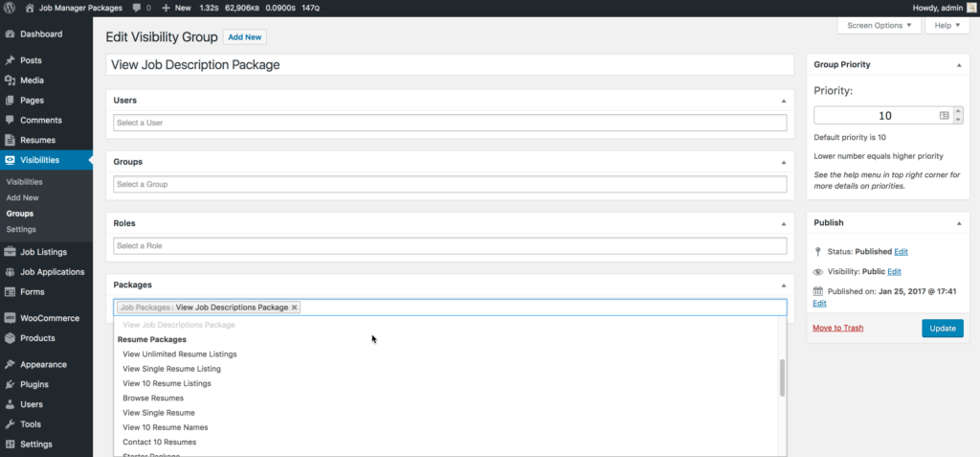Click the Tools wrench icon
This screenshot has height=457, width=980.
(10, 424)
